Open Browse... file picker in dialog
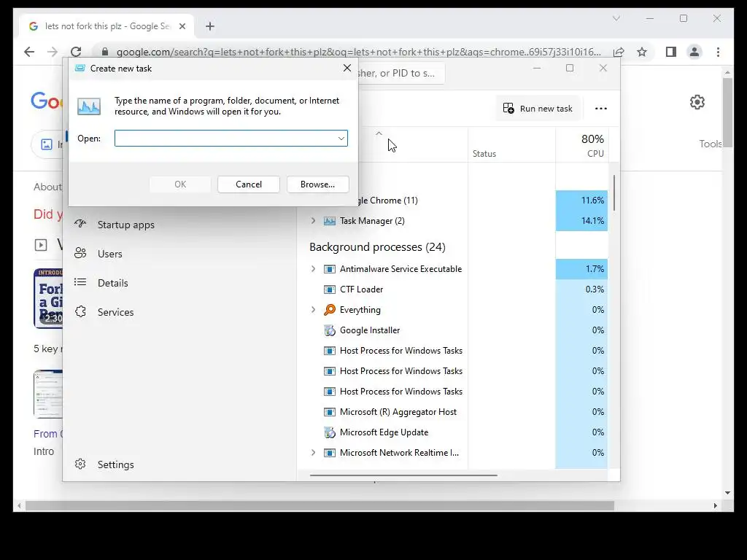Viewport: 747px width, 560px height. (x=317, y=184)
